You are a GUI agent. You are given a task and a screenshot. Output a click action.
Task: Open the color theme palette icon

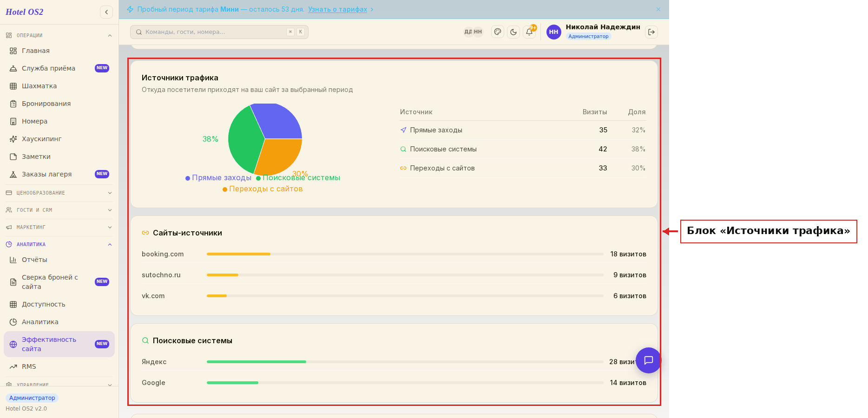(x=498, y=32)
